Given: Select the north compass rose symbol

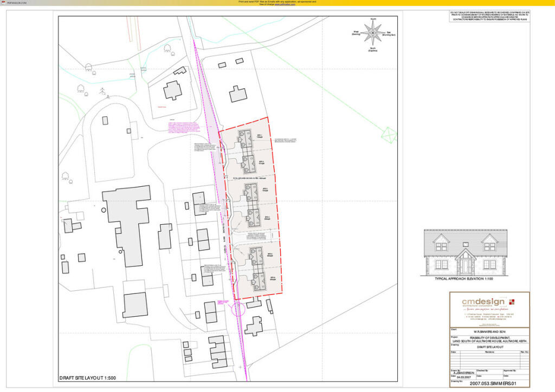Looking at the screenshot, I should click(372, 34).
